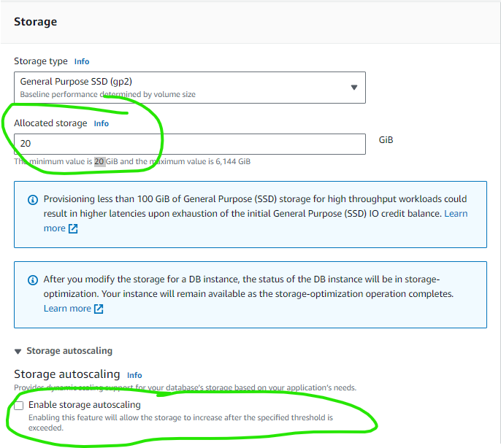Click the 'Allocated storage' label
Screen dimensions: 501x448
pyautogui.click(x=50, y=123)
